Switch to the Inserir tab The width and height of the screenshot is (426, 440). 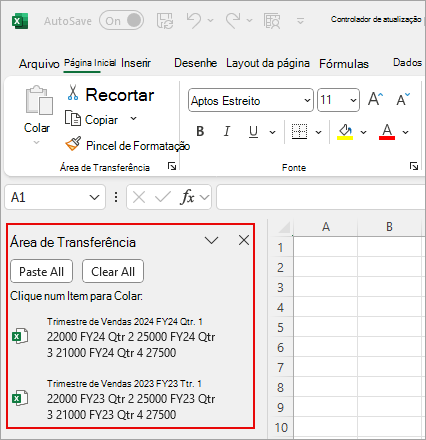tap(136, 63)
